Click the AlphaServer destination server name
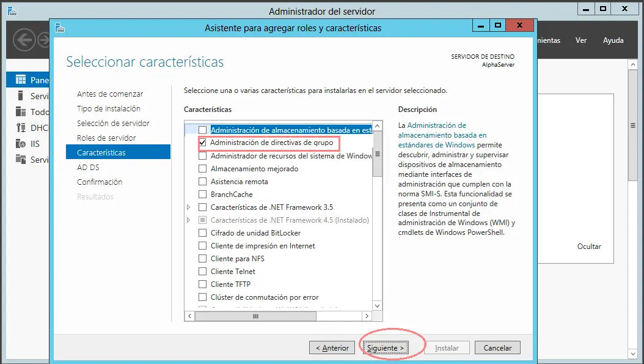This screenshot has height=364, width=644. [x=498, y=65]
